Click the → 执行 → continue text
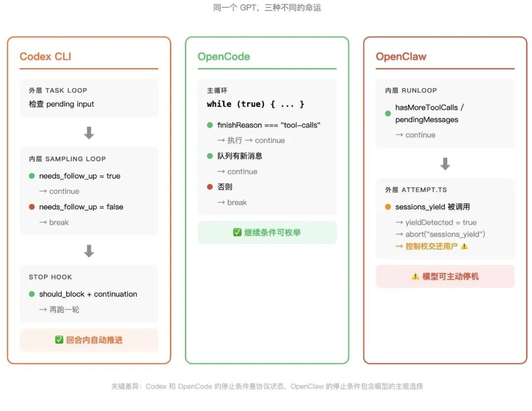The height and width of the screenshot is (411, 532). (251, 140)
